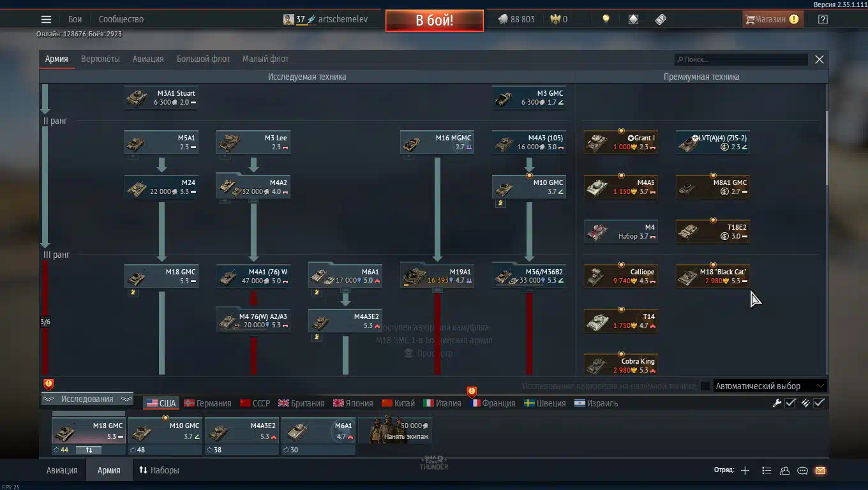The height and width of the screenshot is (490, 868).
Task: Click the alert badge above Франция
Action: coord(472,391)
